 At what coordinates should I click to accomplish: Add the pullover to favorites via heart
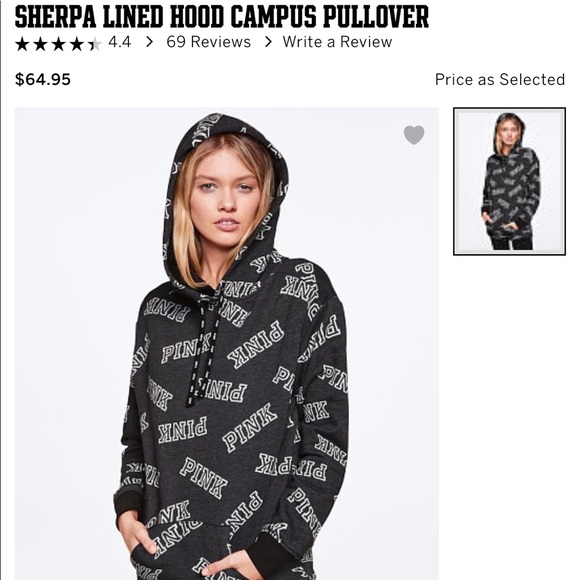coord(414,135)
